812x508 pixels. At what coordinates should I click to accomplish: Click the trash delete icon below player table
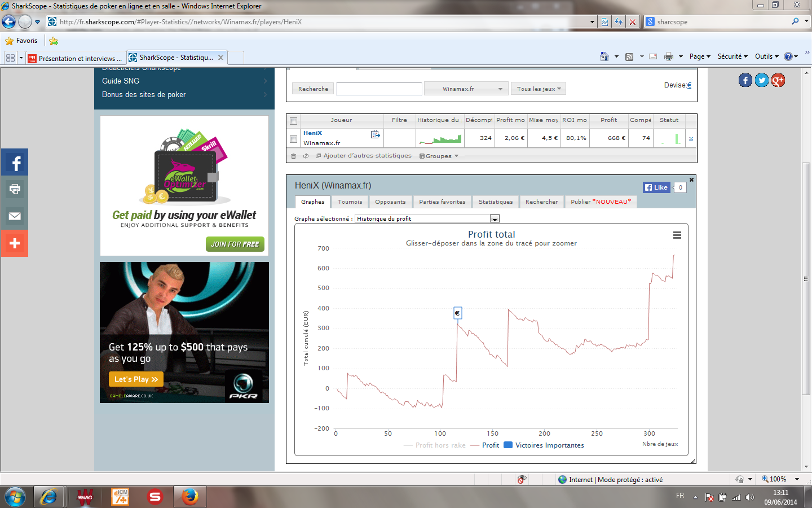[293, 156]
